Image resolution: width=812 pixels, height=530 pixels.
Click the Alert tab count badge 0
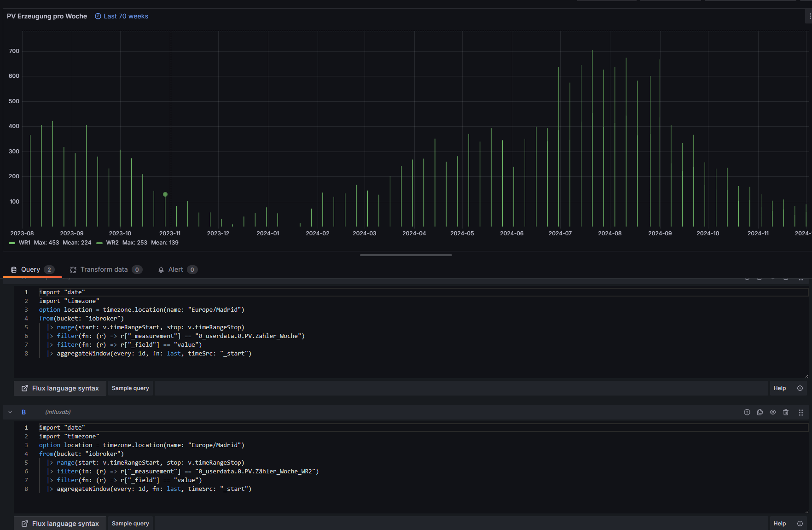[x=192, y=270]
